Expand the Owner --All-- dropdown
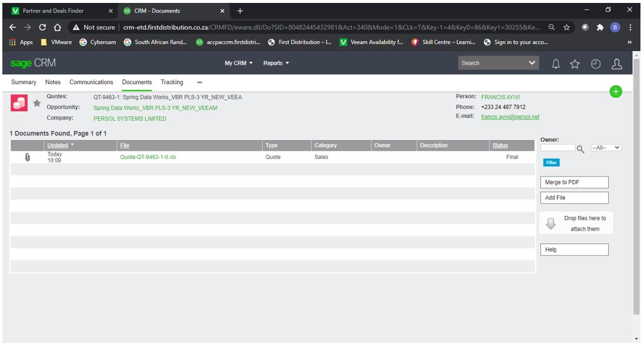This screenshot has height=346, width=644. (x=606, y=148)
